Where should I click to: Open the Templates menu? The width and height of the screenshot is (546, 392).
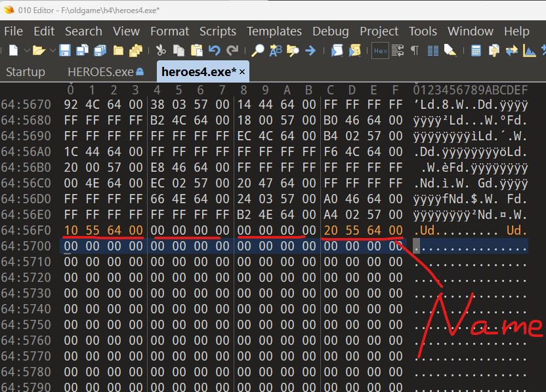click(274, 31)
